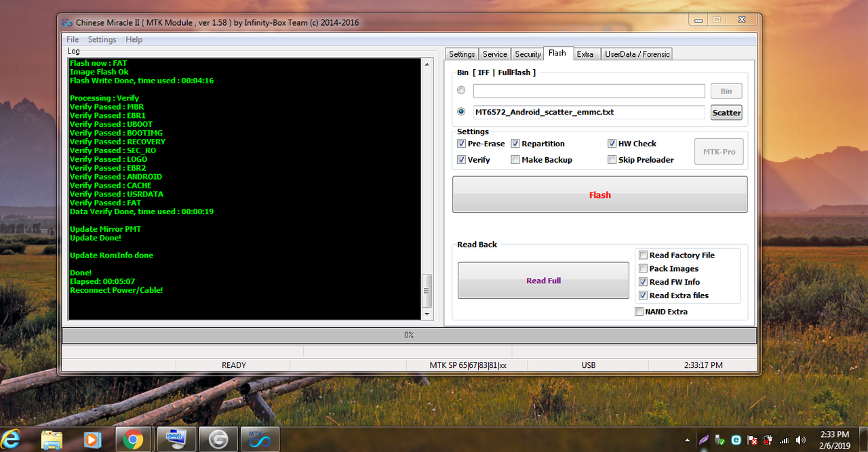868x452 pixels.
Task: Open the computer monitor taskbar app
Action: 176,439
